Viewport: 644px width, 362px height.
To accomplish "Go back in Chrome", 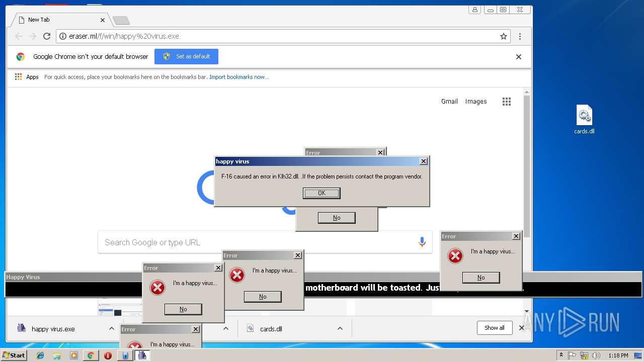I will coord(19,36).
